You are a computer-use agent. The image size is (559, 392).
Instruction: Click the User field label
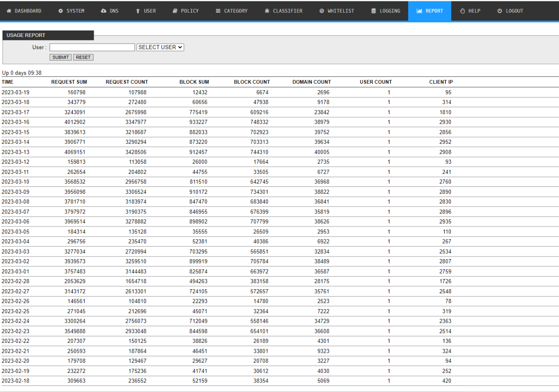[39, 47]
